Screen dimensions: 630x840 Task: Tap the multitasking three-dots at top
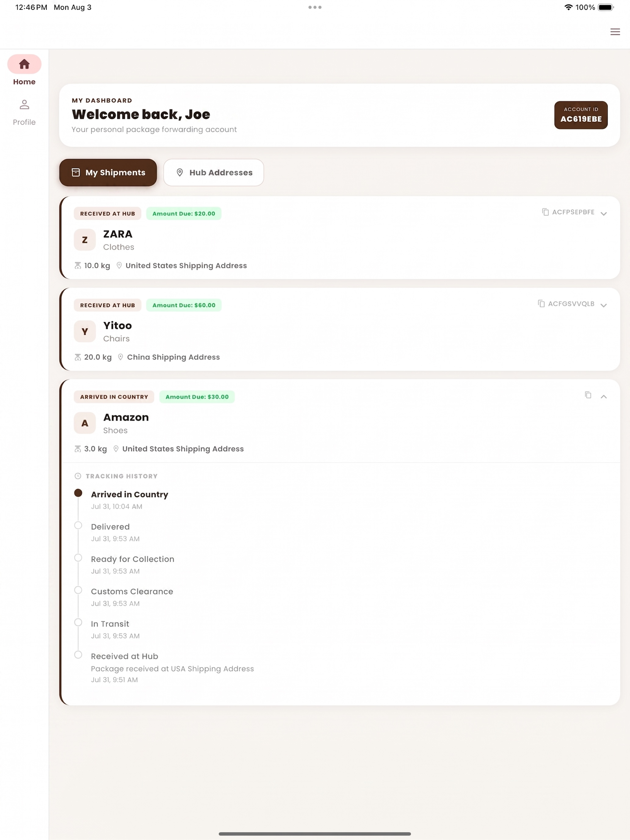(315, 7)
